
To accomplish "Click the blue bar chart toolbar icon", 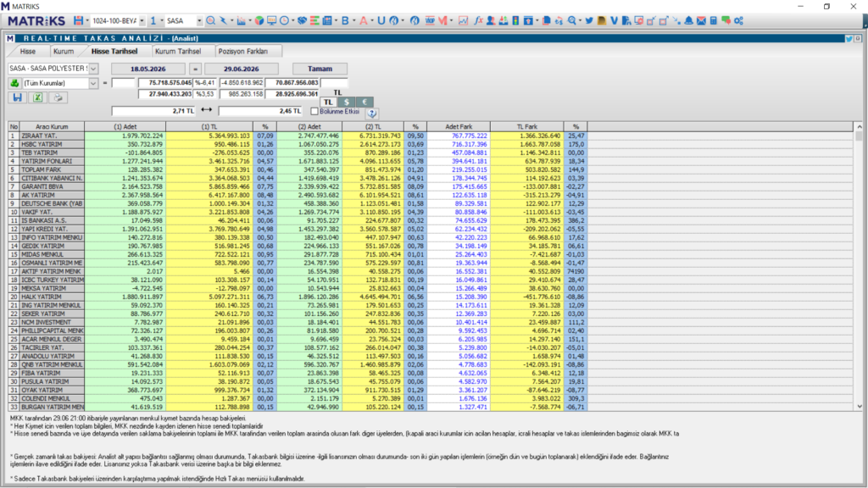I will [242, 20].
